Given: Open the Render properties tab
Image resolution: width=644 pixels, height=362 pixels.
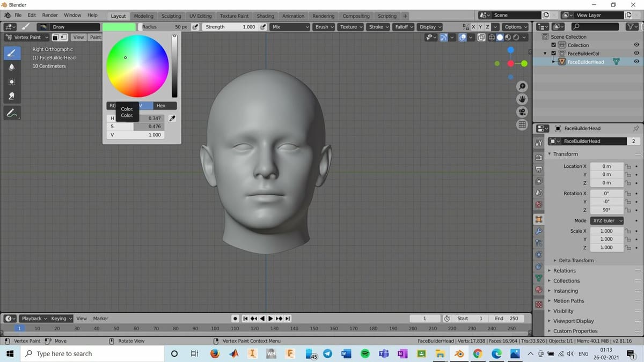Looking at the screenshot, I should 539,157.
